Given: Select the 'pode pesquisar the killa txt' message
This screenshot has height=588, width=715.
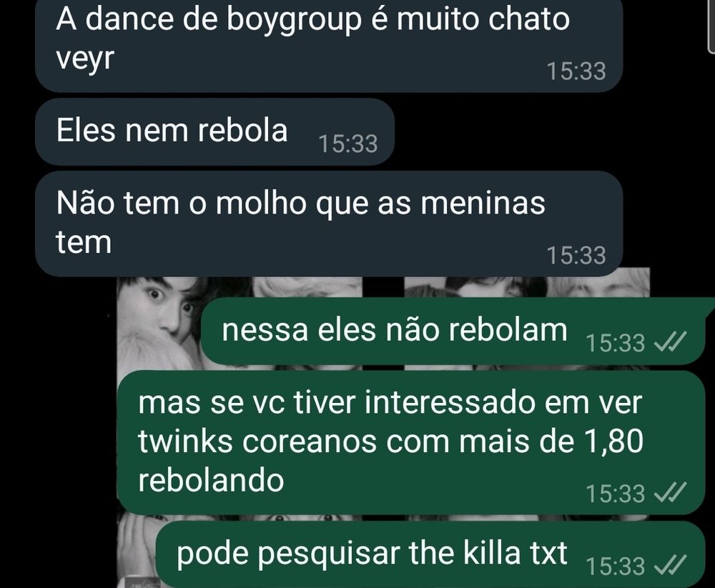Looking at the screenshot, I should [x=430, y=554].
